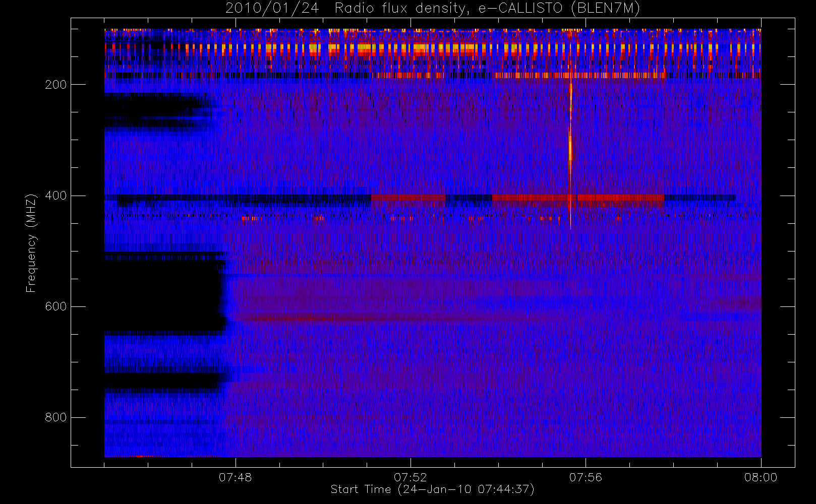Click the 07:52 time tick label
The height and width of the screenshot is (504, 816).
[411, 477]
